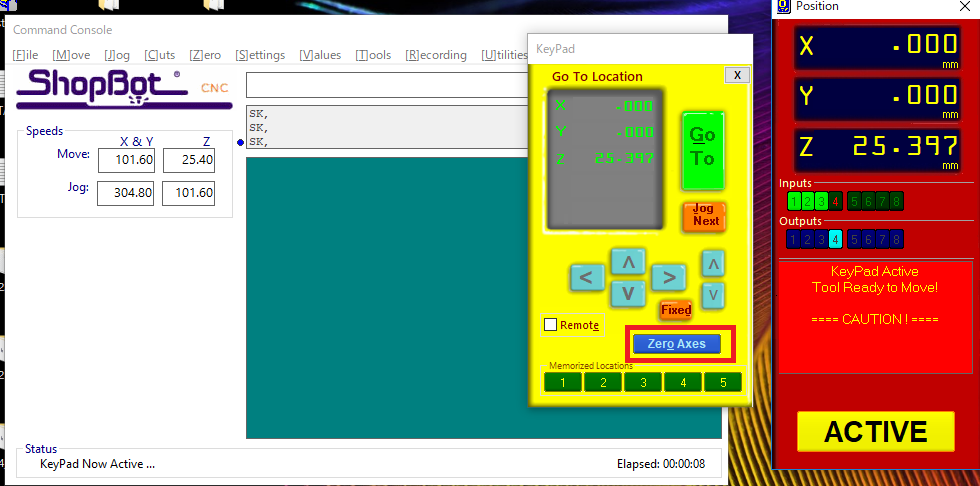
Task: Click the Position window title icon
Action: pyautogui.click(x=783, y=6)
